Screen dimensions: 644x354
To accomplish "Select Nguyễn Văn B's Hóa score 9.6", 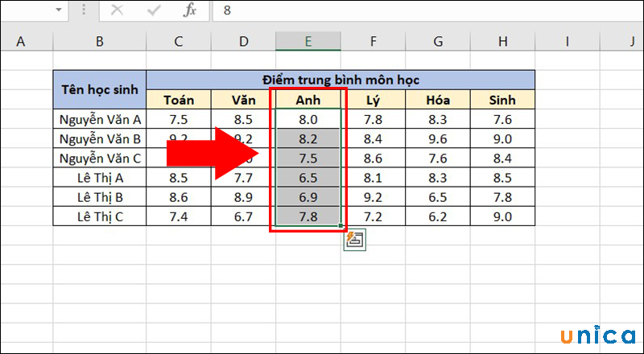I will (x=438, y=139).
